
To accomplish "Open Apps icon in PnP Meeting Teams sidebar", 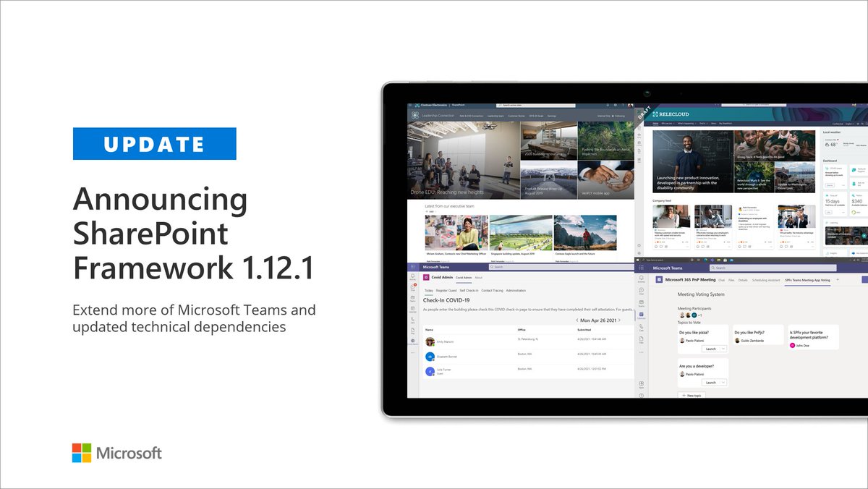I will (642, 386).
